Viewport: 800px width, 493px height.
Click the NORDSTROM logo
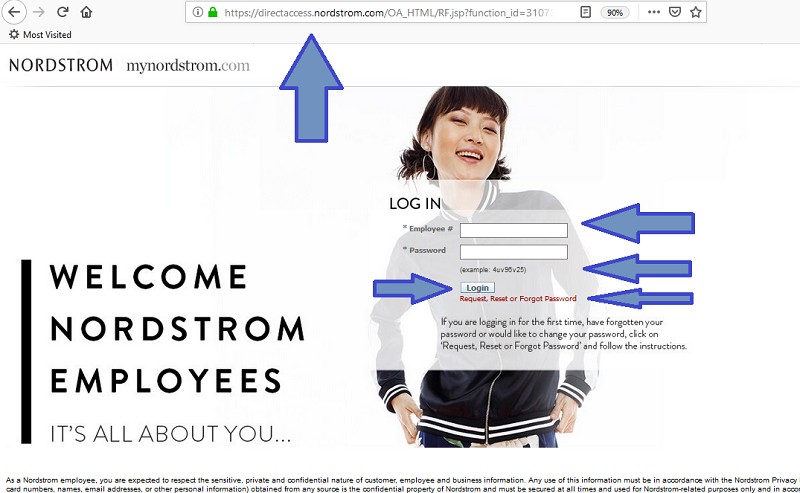pos(61,65)
